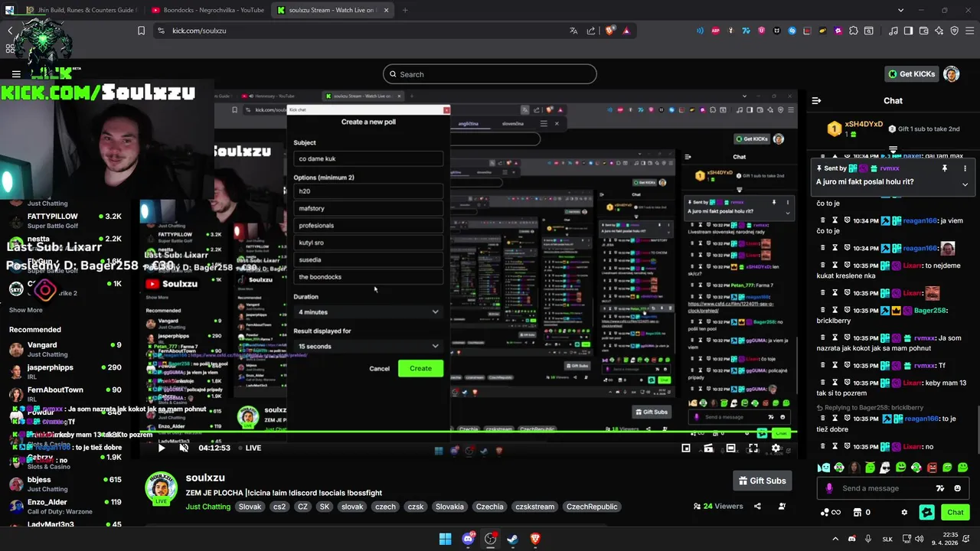The height and width of the screenshot is (551, 980).
Task: Open the teal KICKs star button
Action: coord(927,512)
